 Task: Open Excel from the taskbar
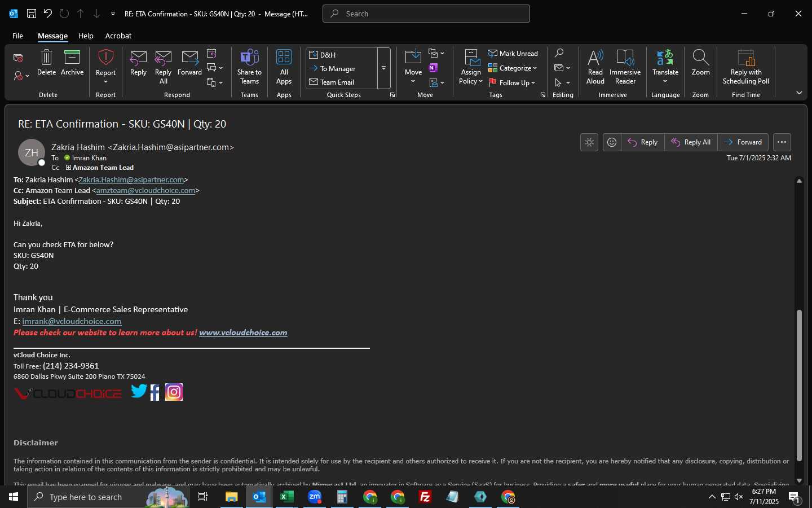287,497
